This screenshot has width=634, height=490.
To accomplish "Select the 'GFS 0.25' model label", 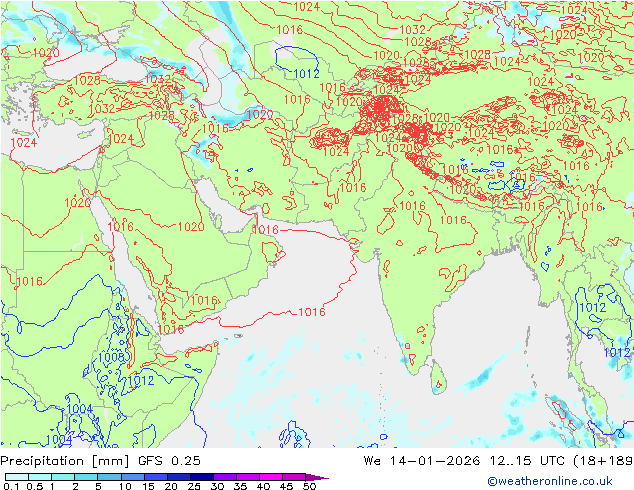I will pos(169,461).
